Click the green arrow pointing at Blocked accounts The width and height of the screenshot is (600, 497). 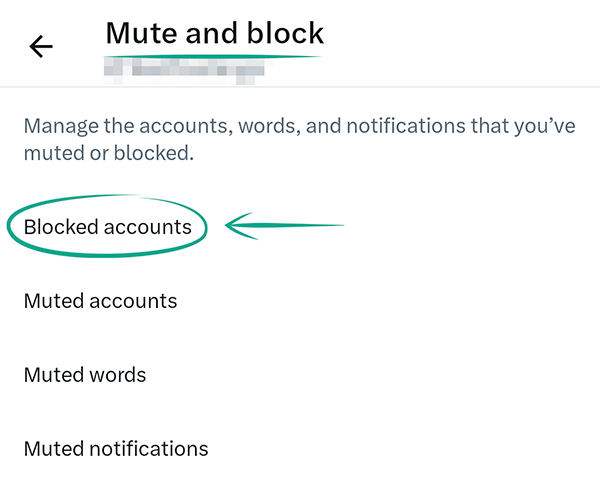coord(285,226)
